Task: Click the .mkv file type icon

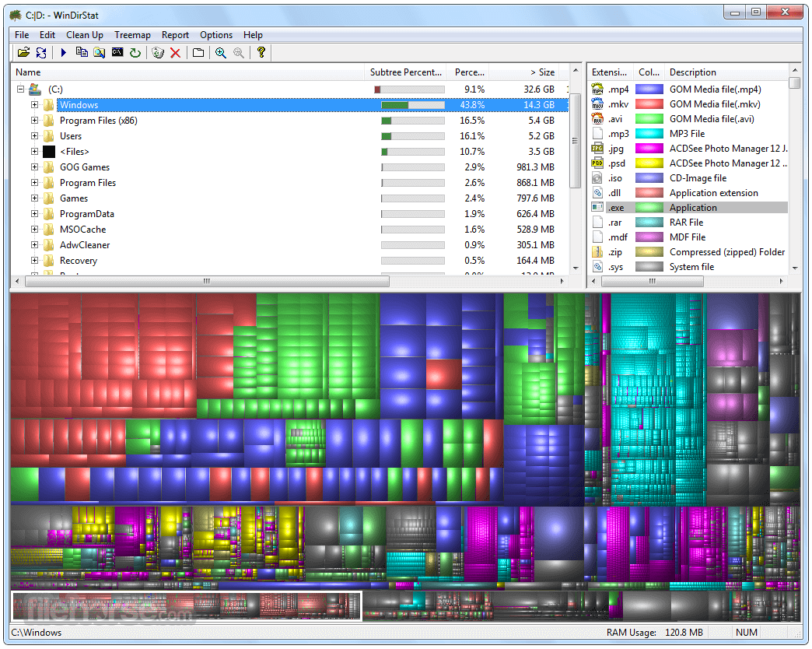Action: 597,104
